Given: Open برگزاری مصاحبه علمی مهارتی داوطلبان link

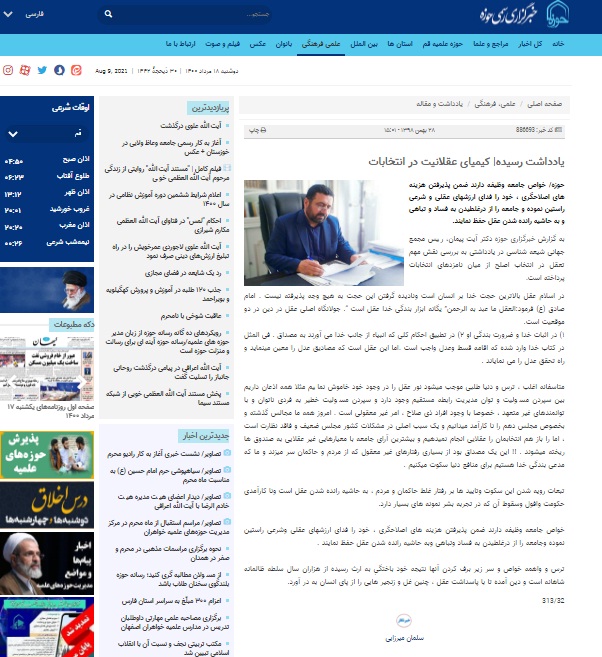Looking at the screenshot, I should 175,623.
